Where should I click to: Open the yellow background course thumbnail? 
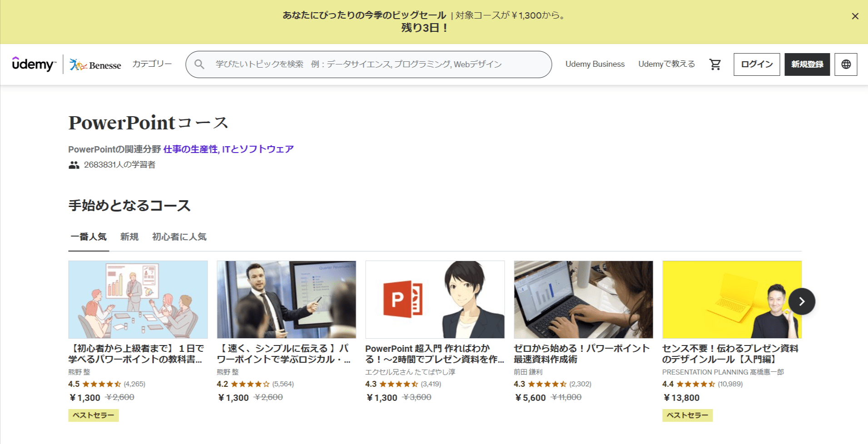(x=732, y=300)
